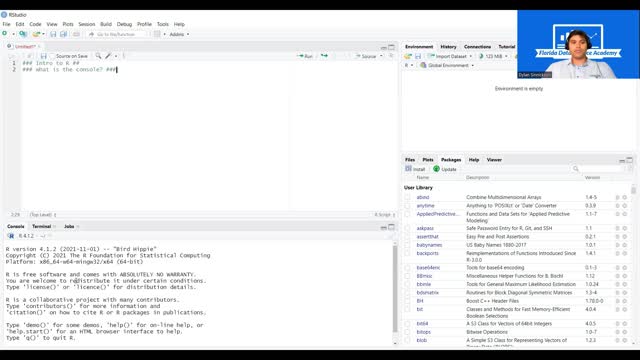Open the babynames package link
Image resolution: width=640 pixels, height=360 pixels.
(x=429, y=245)
